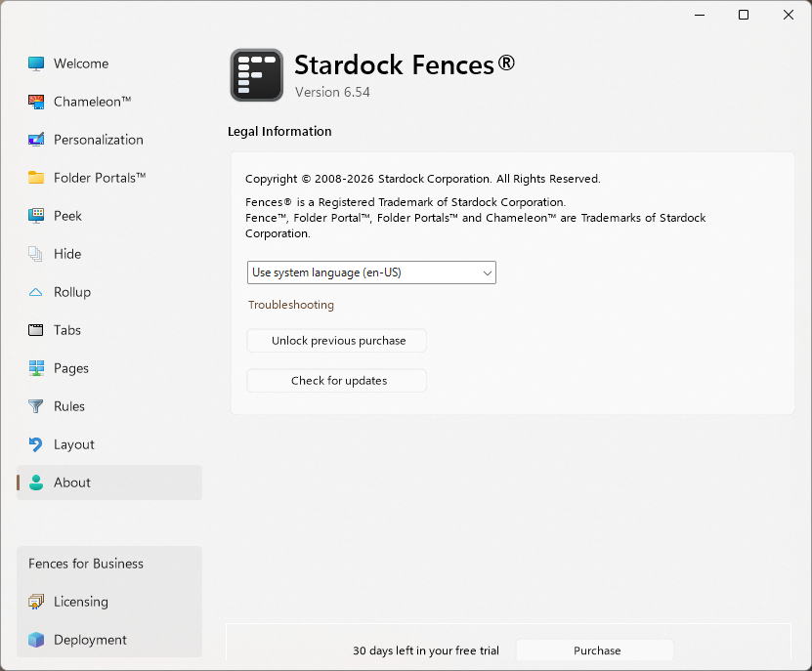Click the Chameleon sidebar icon
The width and height of the screenshot is (812, 671).
coord(36,102)
